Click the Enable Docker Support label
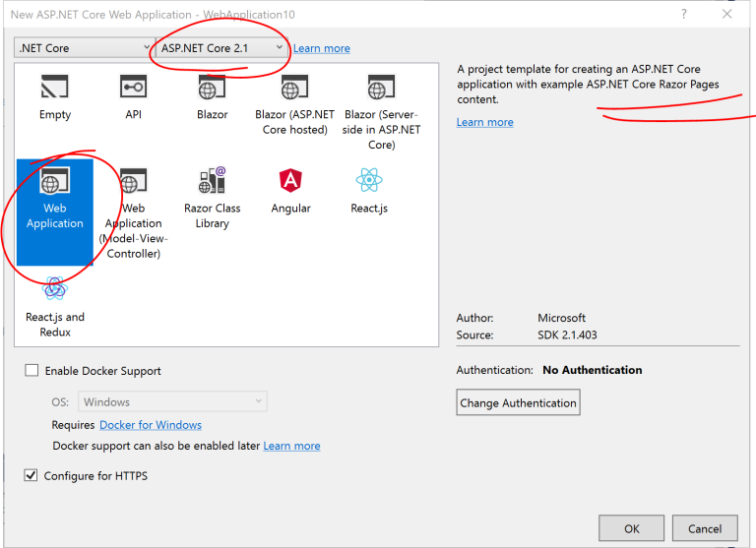Viewport: 756px width, 548px height. pos(102,371)
